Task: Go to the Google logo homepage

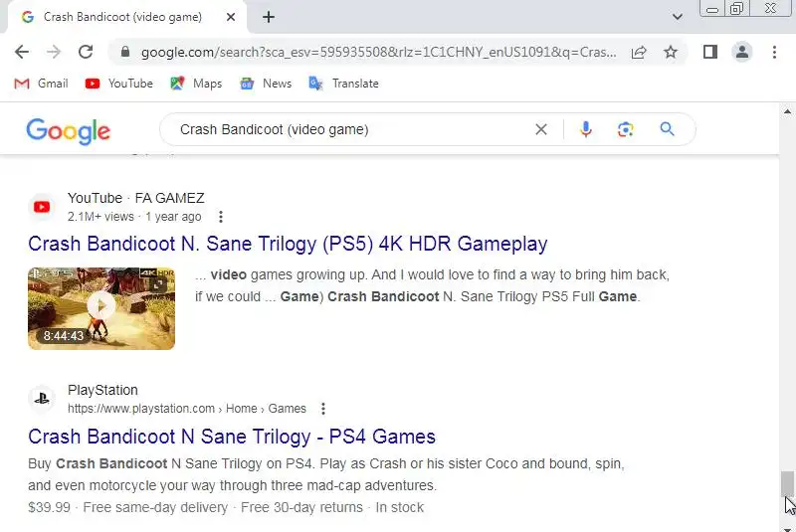Action: [68, 131]
